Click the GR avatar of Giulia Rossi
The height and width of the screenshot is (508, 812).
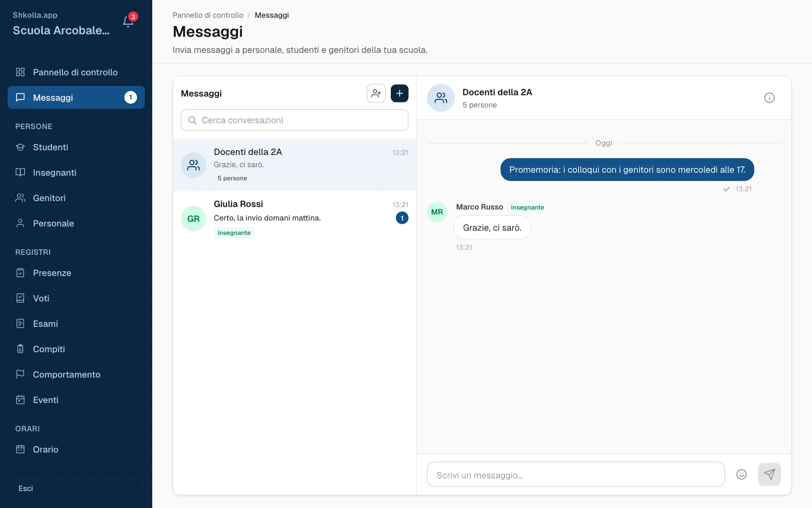tap(193, 219)
